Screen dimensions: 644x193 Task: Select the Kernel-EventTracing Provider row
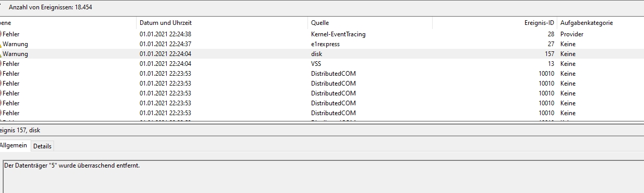322,34
